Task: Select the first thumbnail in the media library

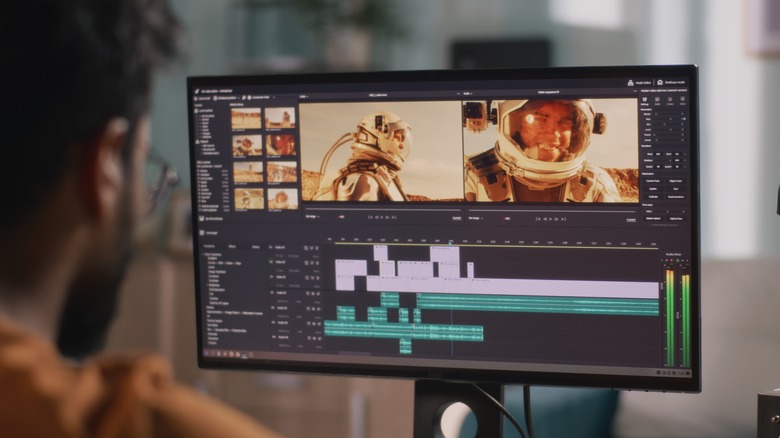Action: 246,118
